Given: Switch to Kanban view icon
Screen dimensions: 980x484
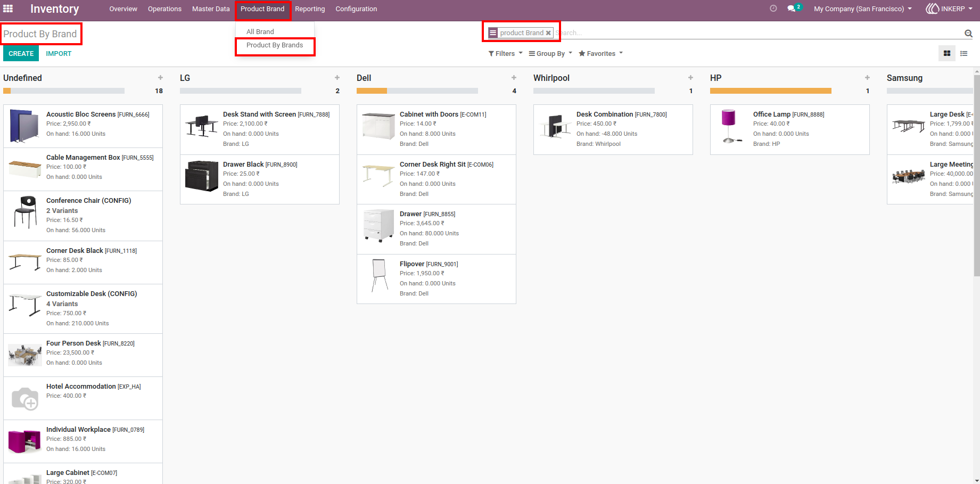Looking at the screenshot, I should coord(947,53).
